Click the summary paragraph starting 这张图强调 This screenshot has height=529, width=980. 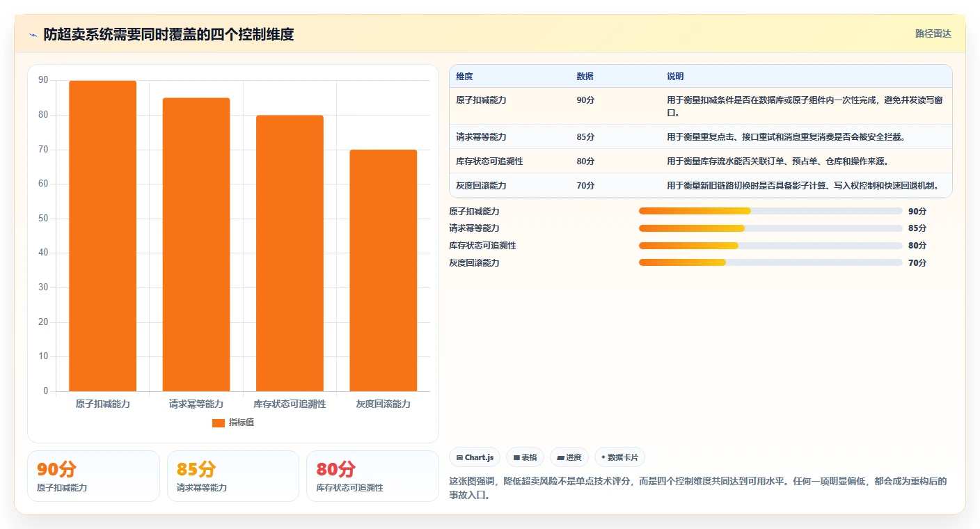pyautogui.click(x=698, y=488)
